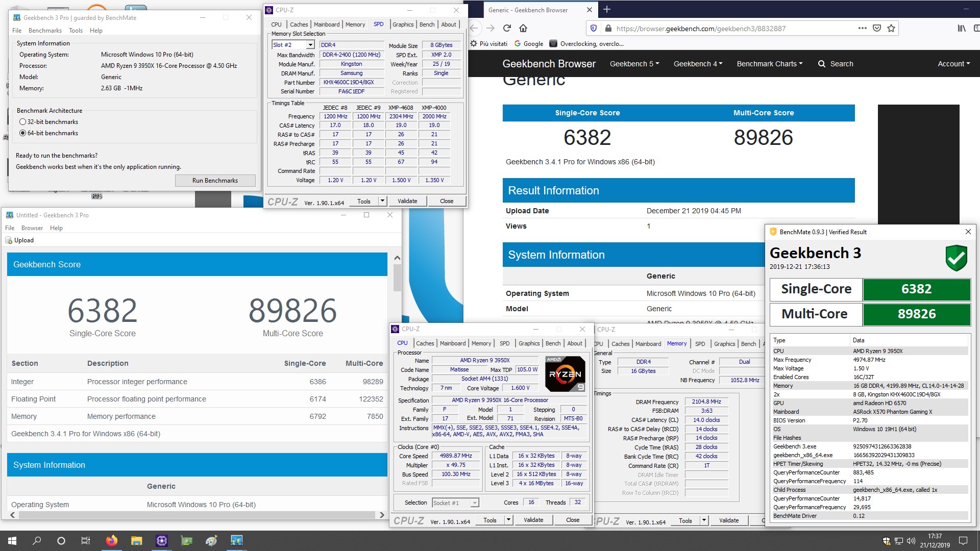
Task: Click the Upload icon in Geekbench 3
Action: pyautogui.click(x=9, y=240)
